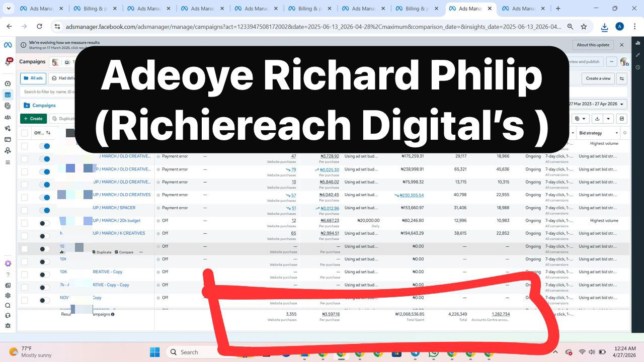Open the megaphone icon in sidebar

click(8, 128)
